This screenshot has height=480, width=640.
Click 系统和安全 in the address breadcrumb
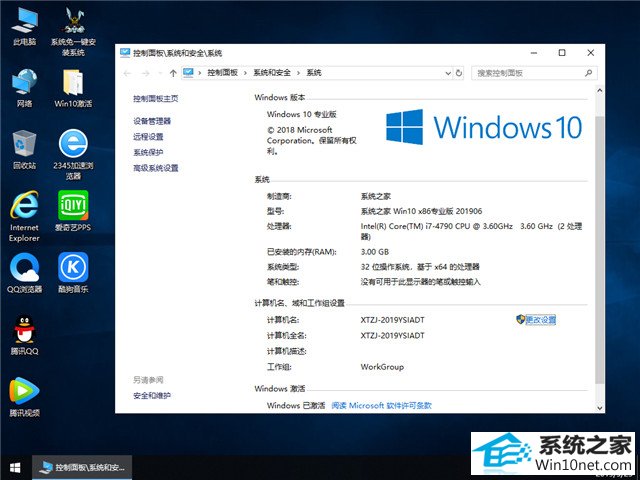point(272,73)
